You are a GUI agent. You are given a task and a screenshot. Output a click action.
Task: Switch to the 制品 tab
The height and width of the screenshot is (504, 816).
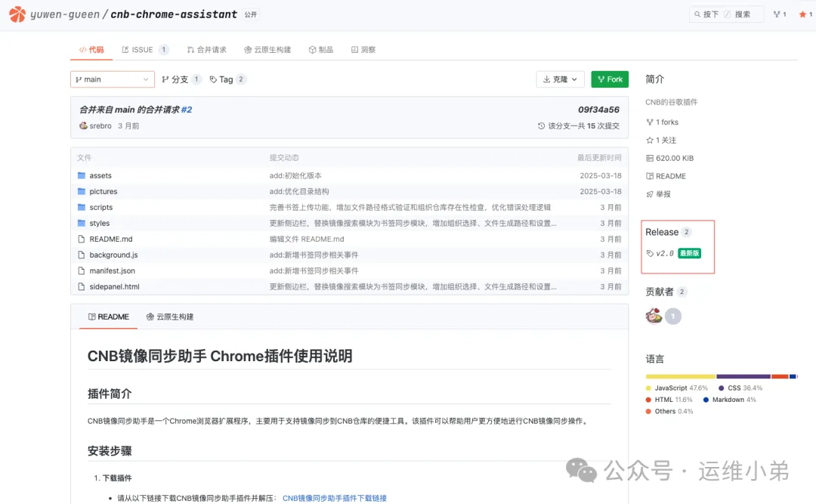coord(320,49)
